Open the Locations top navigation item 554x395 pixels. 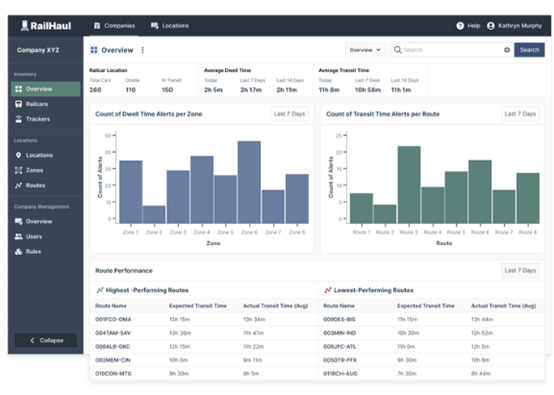170,26
